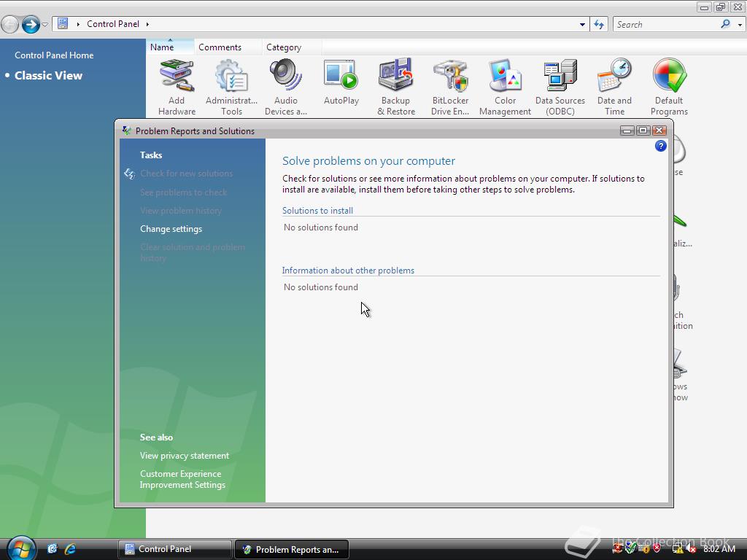Open the address bar history dropdown

582,24
